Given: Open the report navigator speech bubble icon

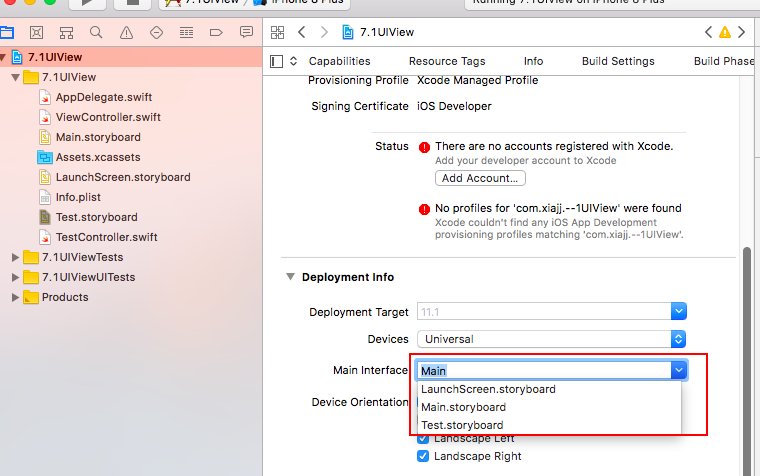Looking at the screenshot, I should tap(246, 33).
